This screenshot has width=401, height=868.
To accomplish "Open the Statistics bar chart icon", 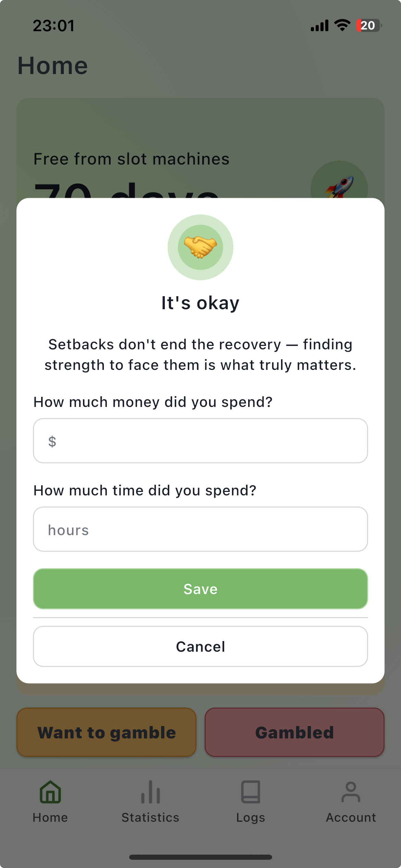I will (x=150, y=792).
